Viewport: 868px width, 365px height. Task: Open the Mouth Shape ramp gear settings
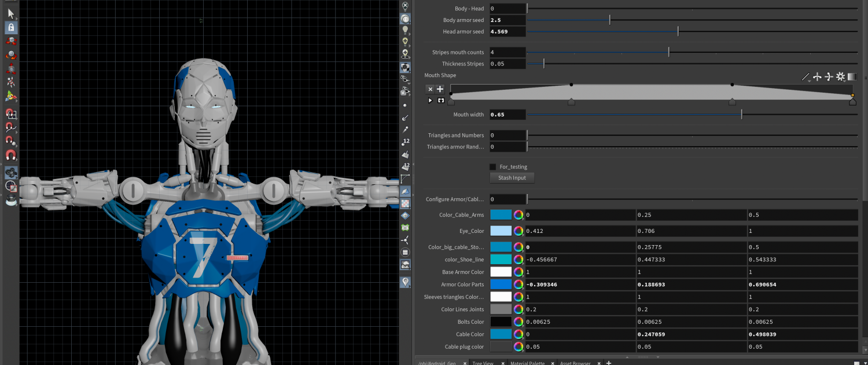point(841,76)
